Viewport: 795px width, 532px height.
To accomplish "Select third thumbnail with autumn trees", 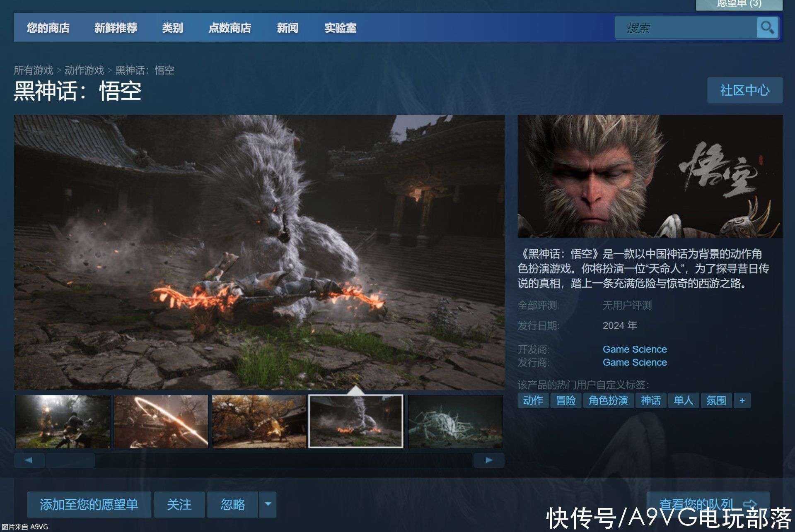I will click(x=259, y=421).
